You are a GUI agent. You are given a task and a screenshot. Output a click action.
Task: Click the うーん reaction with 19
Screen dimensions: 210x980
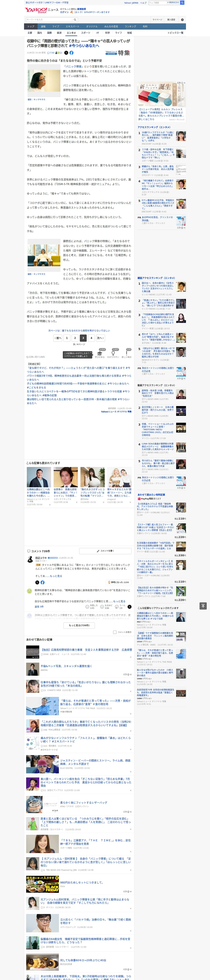[x=120, y=607]
